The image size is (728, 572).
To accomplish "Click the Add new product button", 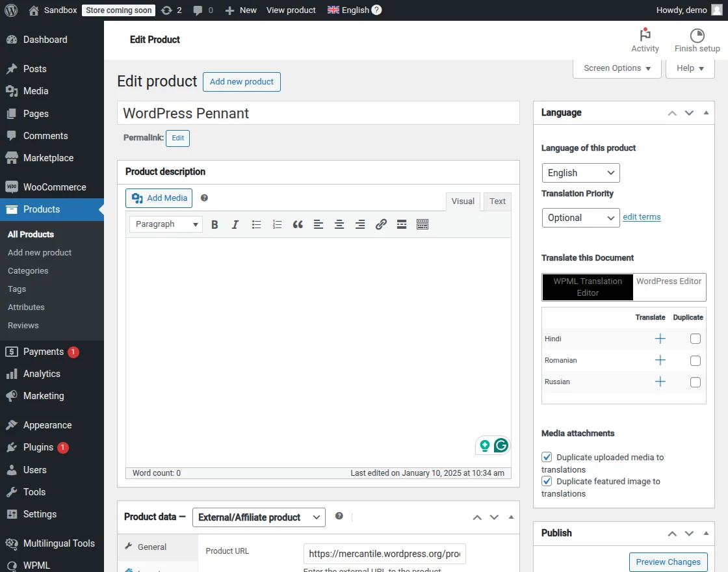I will tap(241, 82).
